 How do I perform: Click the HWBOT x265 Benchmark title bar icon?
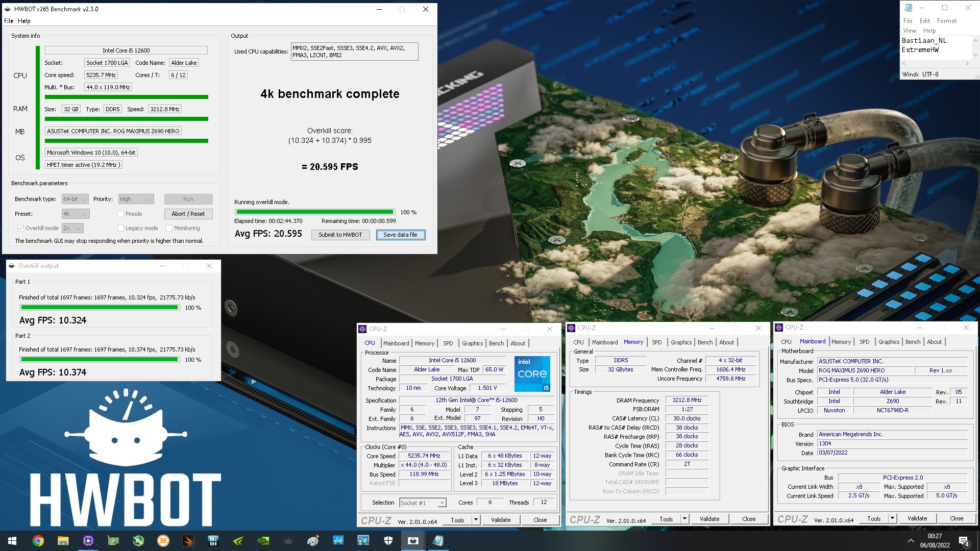coord(8,9)
